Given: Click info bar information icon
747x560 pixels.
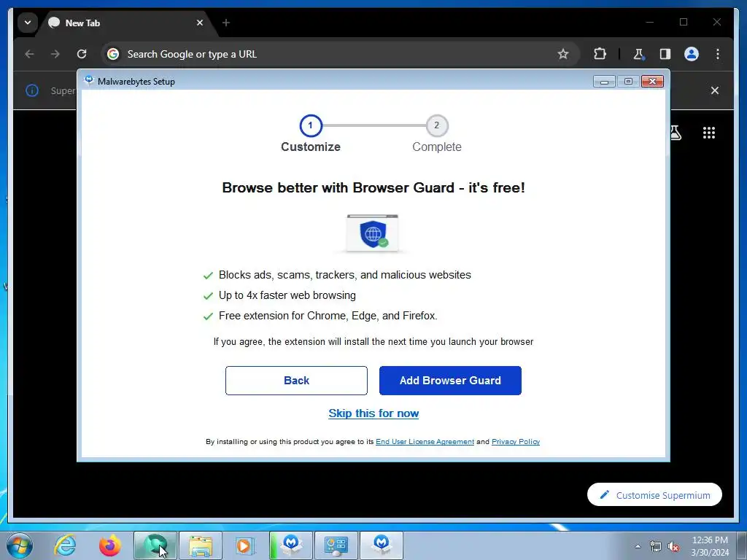Looking at the screenshot, I should pyautogui.click(x=32, y=90).
